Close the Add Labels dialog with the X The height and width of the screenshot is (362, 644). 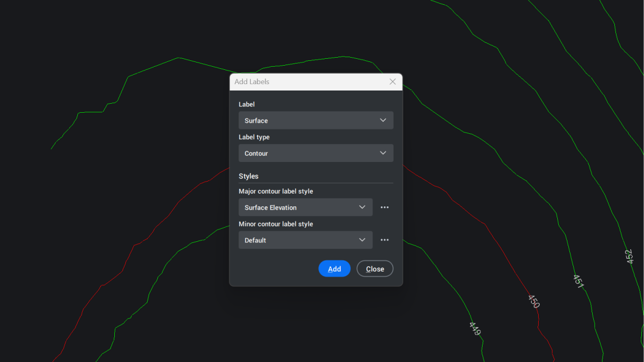pos(393,82)
